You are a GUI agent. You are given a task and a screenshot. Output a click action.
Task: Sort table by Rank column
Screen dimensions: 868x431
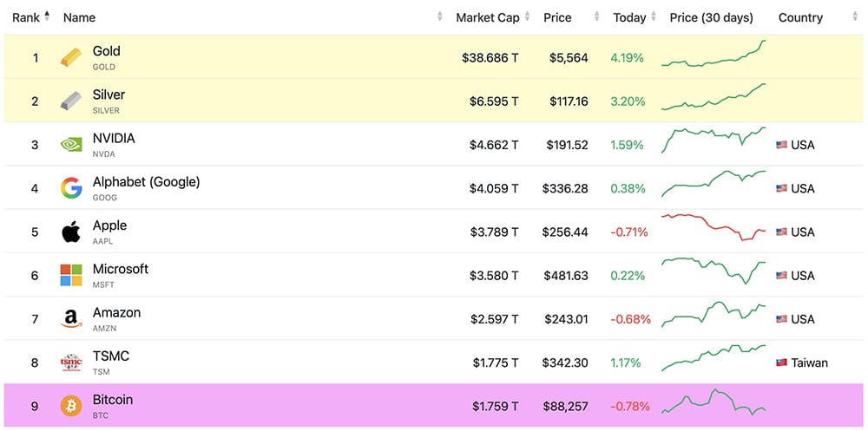pyautogui.click(x=26, y=17)
